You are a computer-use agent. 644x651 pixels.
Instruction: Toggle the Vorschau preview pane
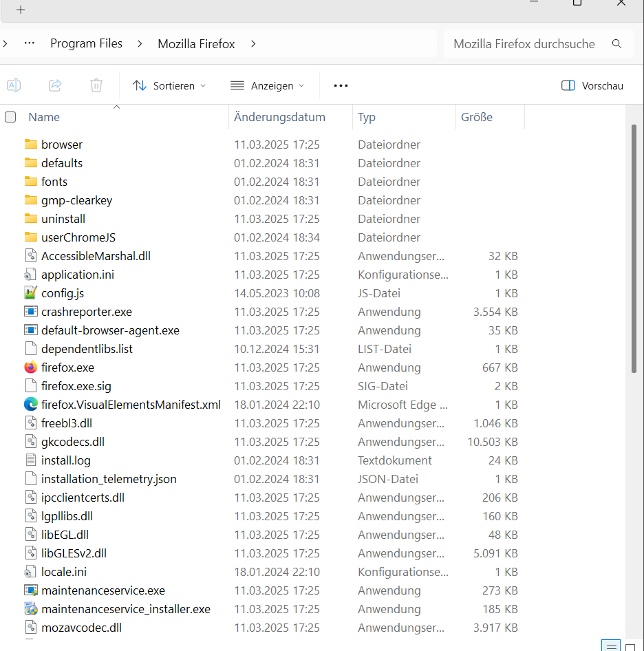coord(592,85)
